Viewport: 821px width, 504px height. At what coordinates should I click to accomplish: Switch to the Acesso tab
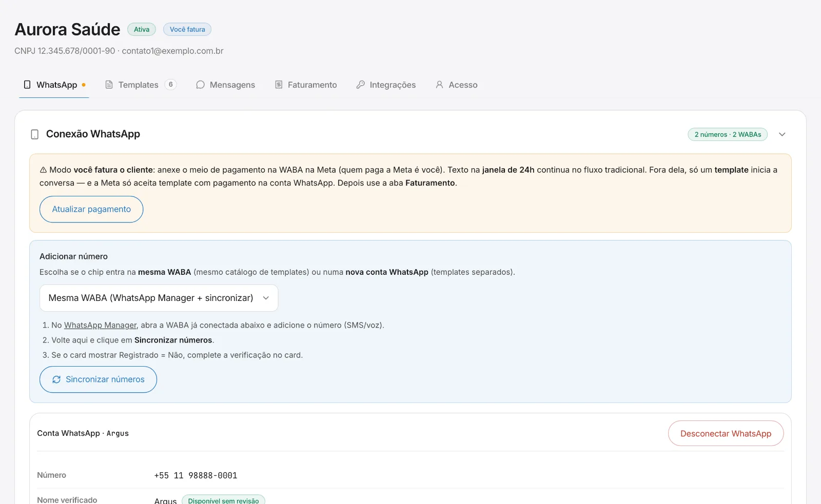pos(456,85)
